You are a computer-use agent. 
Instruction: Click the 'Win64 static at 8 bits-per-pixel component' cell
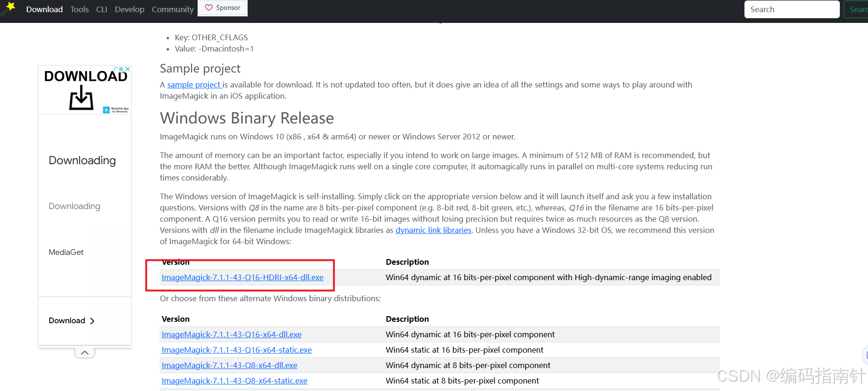coord(462,381)
